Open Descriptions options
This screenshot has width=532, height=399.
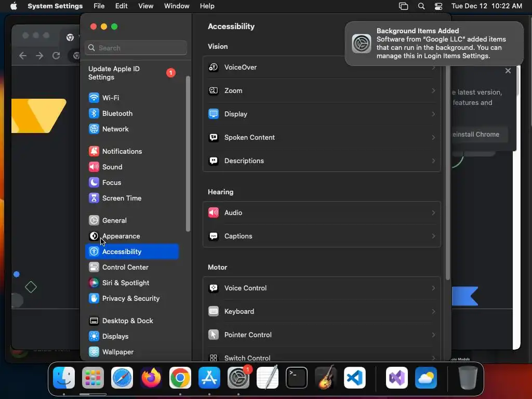click(x=322, y=161)
